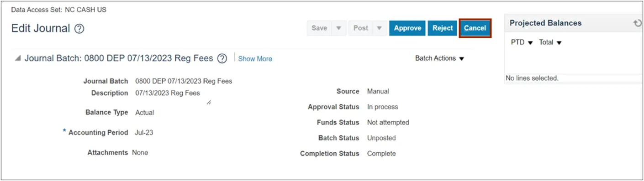Open the Edit Journal help icon
Screen dimensions: 644x181
(x=79, y=29)
